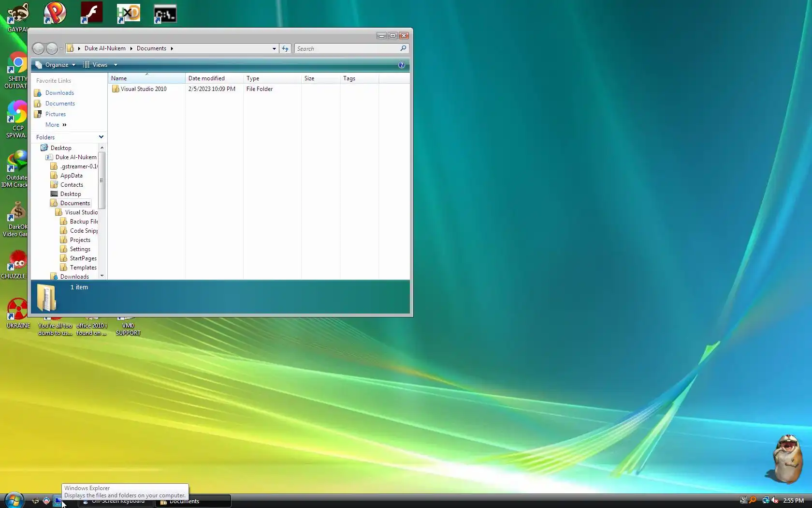The height and width of the screenshot is (508, 812).
Task: Sort files by the Size column
Action: [x=320, y=78]
